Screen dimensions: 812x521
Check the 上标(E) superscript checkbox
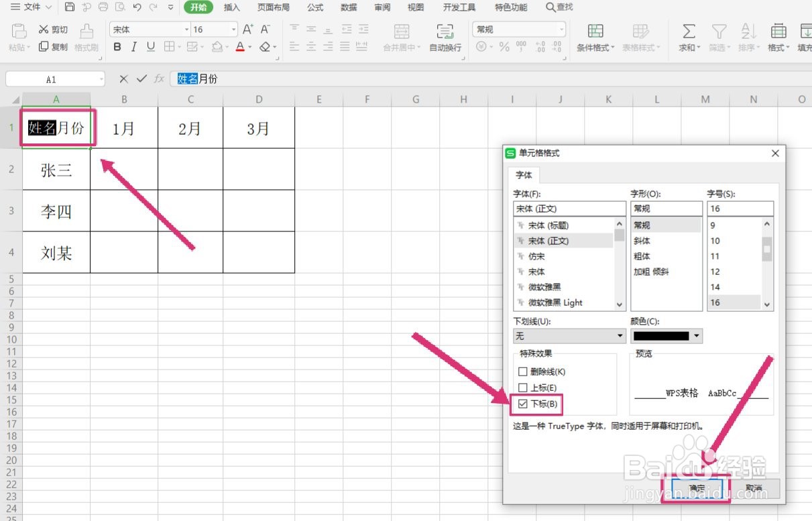[x=524, y=388]
